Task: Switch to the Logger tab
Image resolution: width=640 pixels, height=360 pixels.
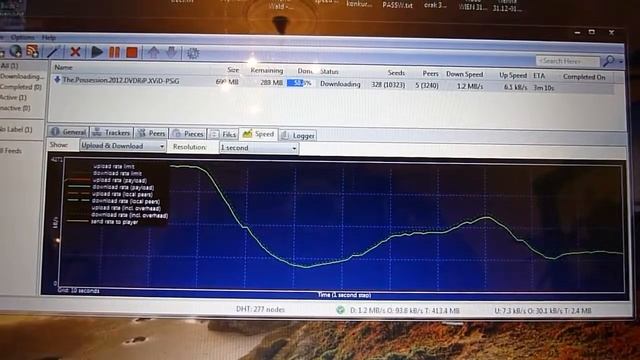Action: coord(298,136)
